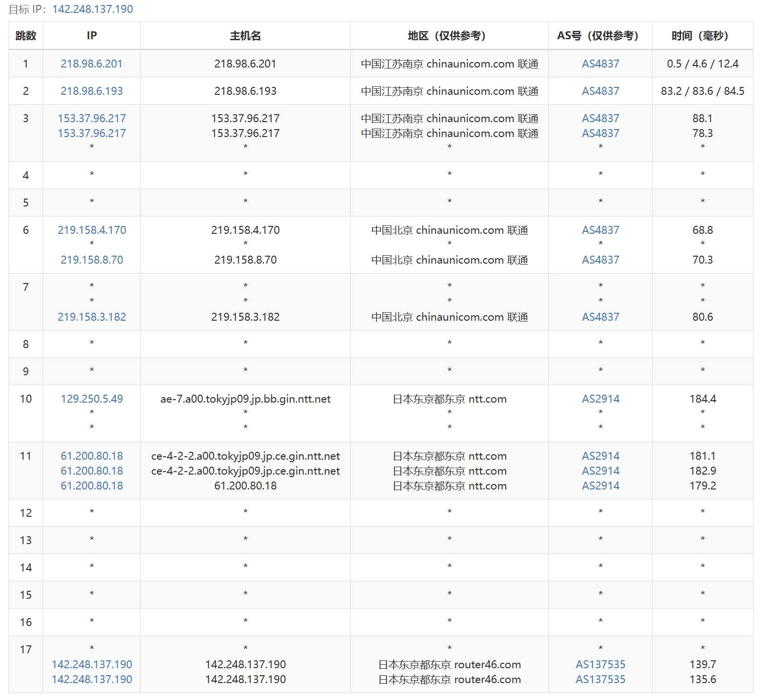
Task: Open the 219.158.8.70 IP link
Action: coord(92,260)
